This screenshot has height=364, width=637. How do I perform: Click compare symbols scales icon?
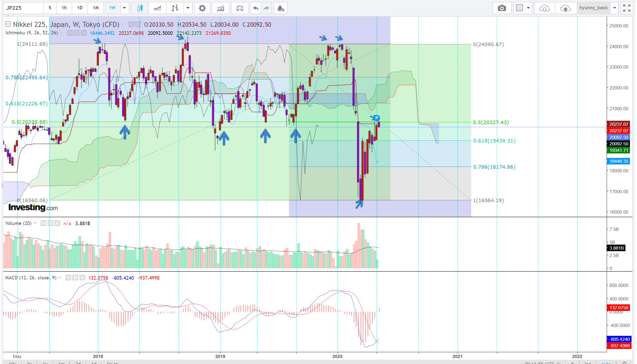click(240, 8)
